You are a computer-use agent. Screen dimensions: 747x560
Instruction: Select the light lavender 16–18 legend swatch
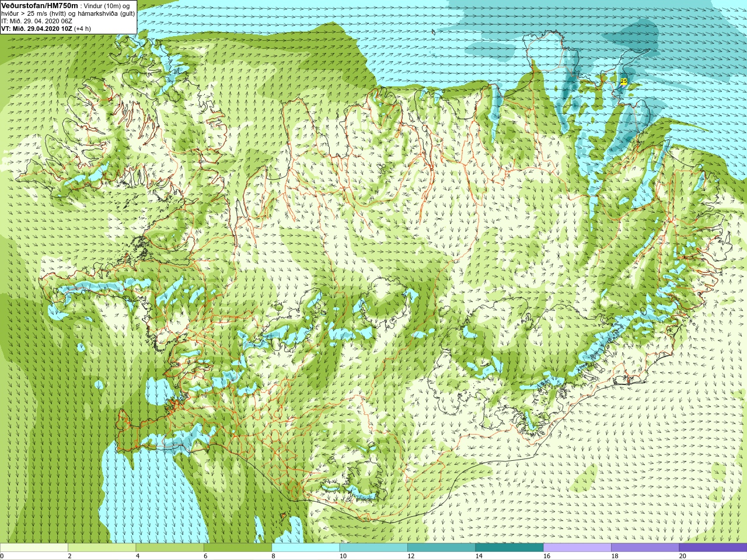coord(577,548)
